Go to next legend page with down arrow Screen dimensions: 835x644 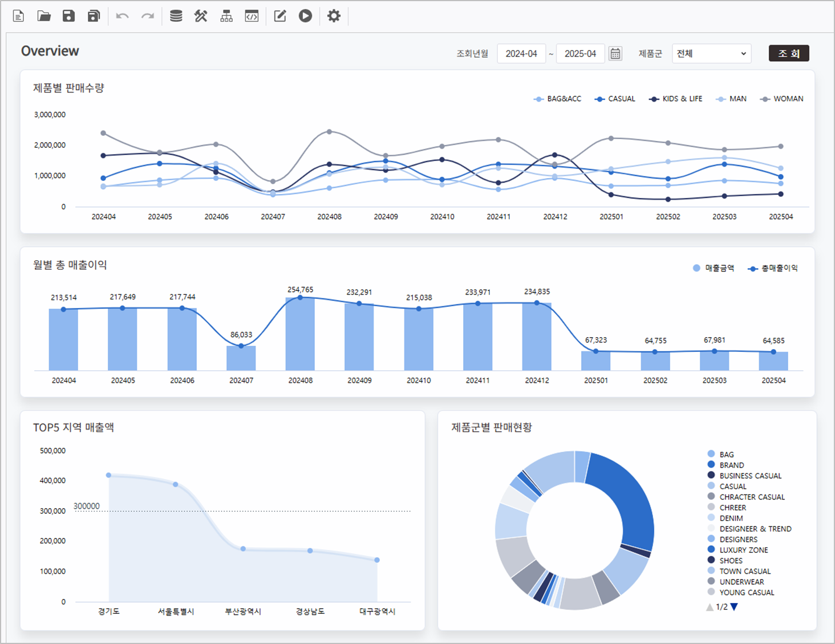click(x=734, y=607)
